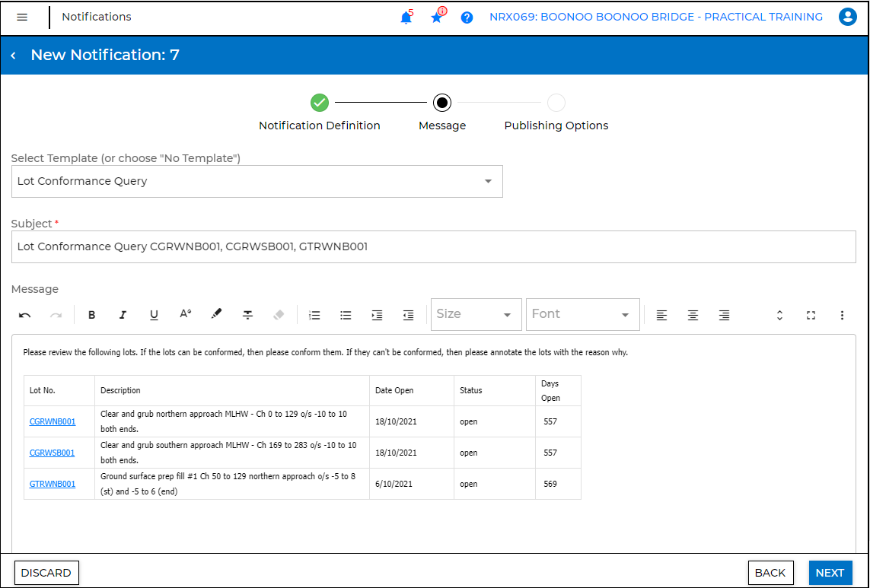This screenshot has height=588, width=870.
Task: Apply underline formatting
Action: tap(155, 315)
